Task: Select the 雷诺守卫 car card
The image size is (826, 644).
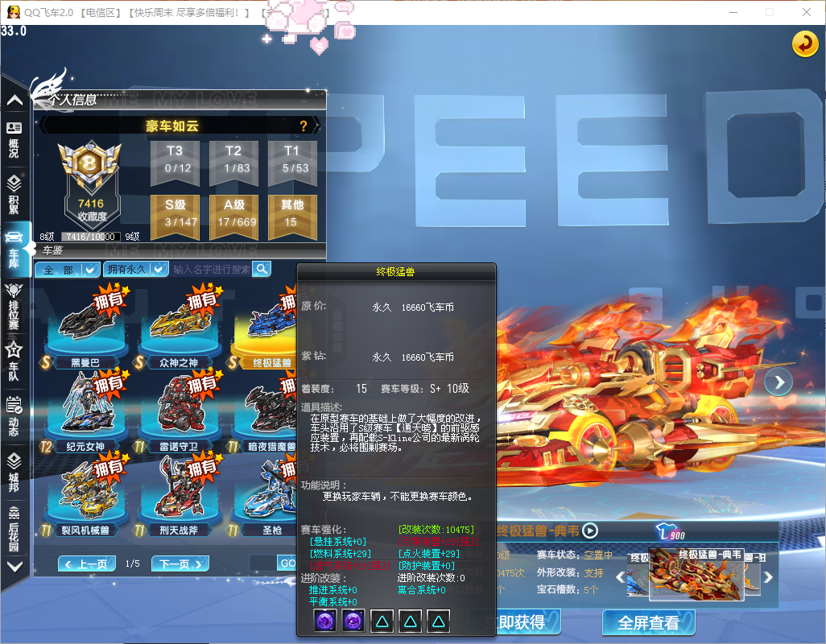Action: coord(179,411)
